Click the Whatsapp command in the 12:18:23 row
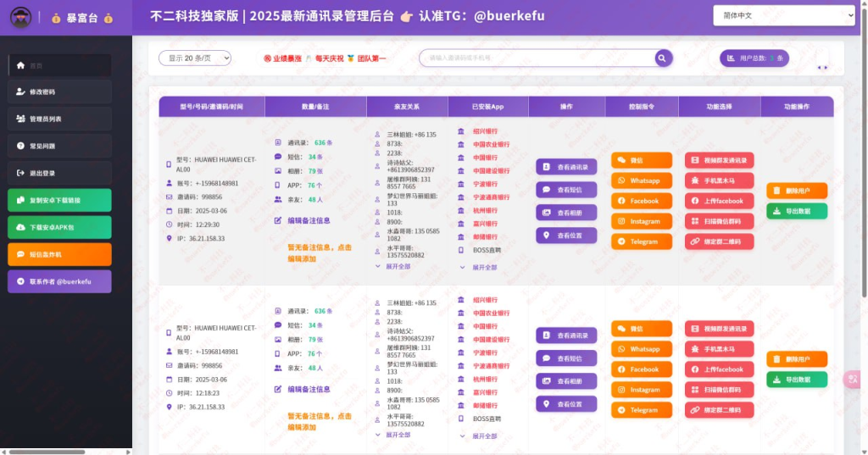 pos(642,349)
